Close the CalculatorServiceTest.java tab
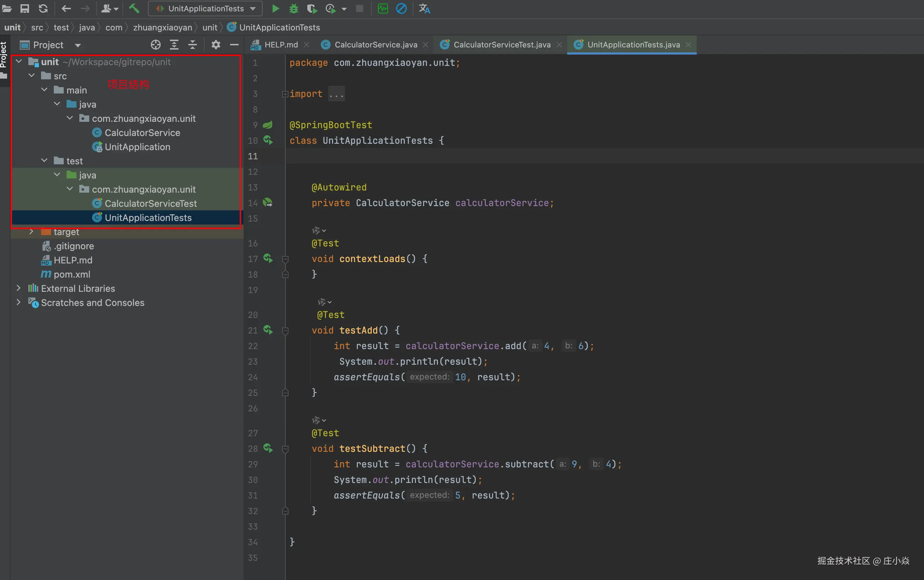The height and width of the screenshot is (580, 924). coord(559,45)
